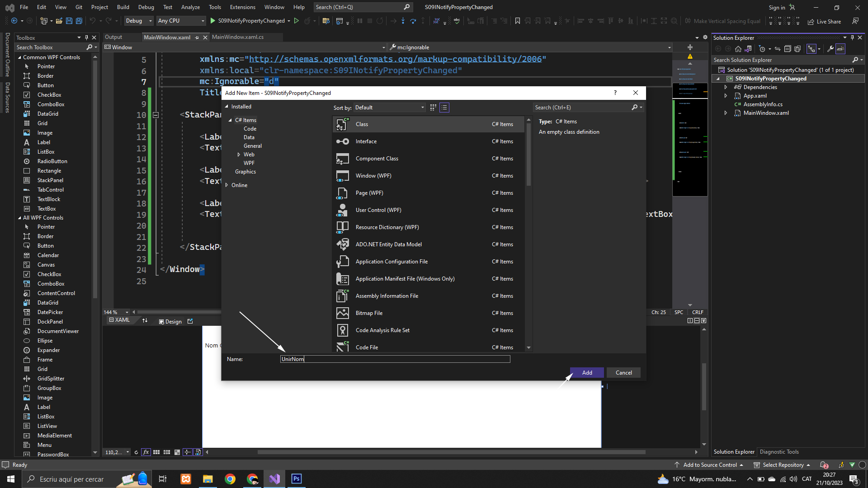Viewport: 868px width, 488px height.
Task: Switch to the MainWindow.xaml.cs tab
Action: 238,37
